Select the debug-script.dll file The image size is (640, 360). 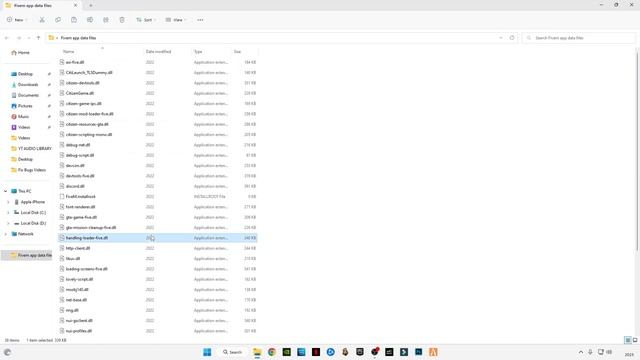click(x=80, y=156)
